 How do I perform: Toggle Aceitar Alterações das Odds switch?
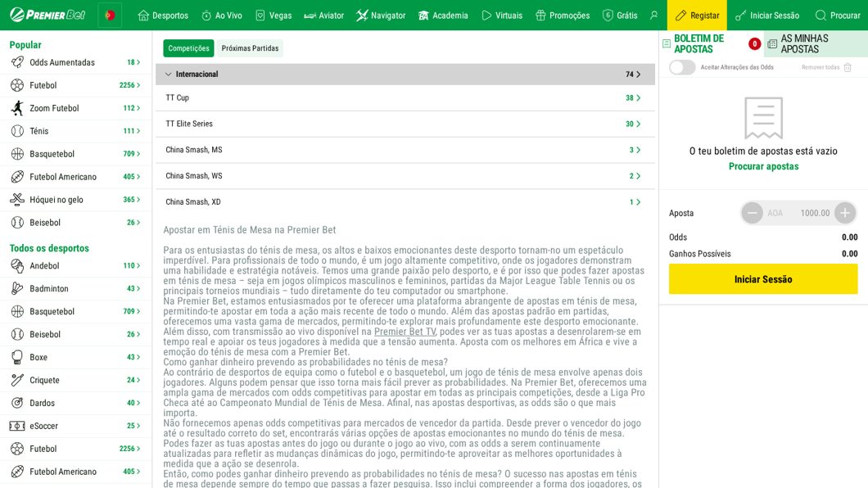682,67
